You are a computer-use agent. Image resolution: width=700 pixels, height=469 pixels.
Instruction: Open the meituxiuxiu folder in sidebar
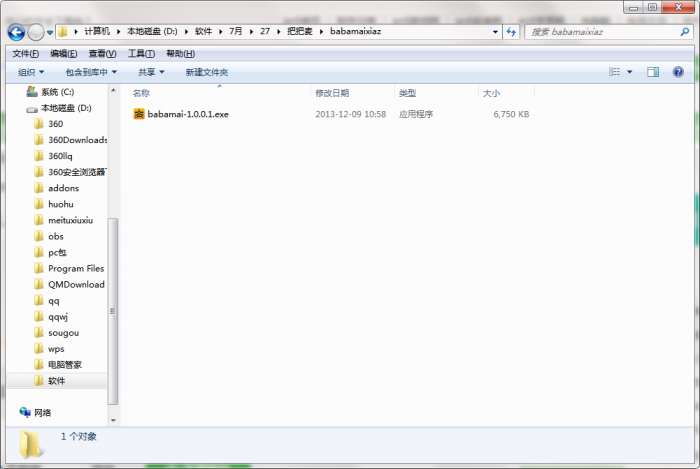(64, 220)
